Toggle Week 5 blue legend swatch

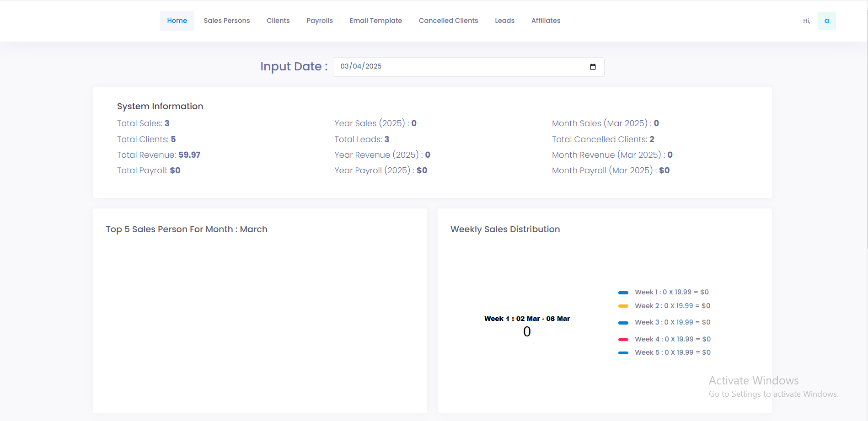pos(623,353)
